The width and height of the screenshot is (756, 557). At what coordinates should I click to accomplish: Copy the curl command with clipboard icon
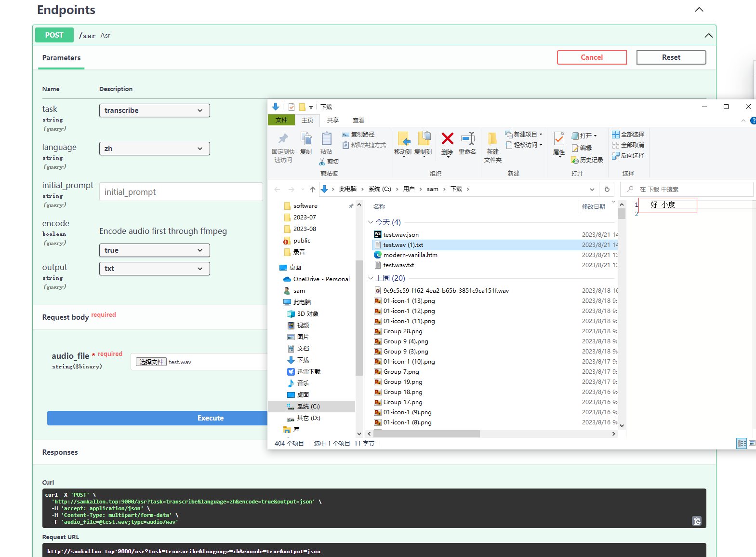pyautogui.click(x=696, y=521)
